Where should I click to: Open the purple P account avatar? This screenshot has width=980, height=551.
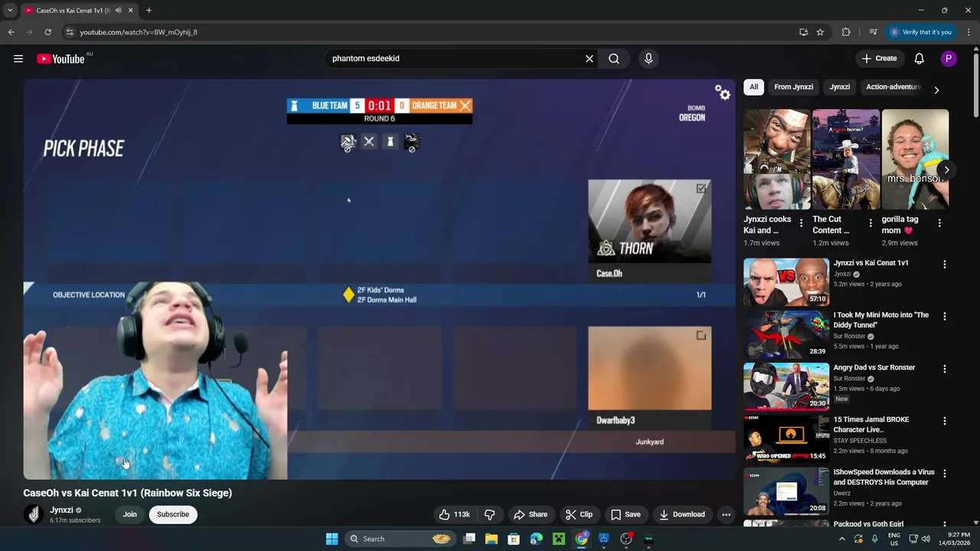[x=949, y=59]
